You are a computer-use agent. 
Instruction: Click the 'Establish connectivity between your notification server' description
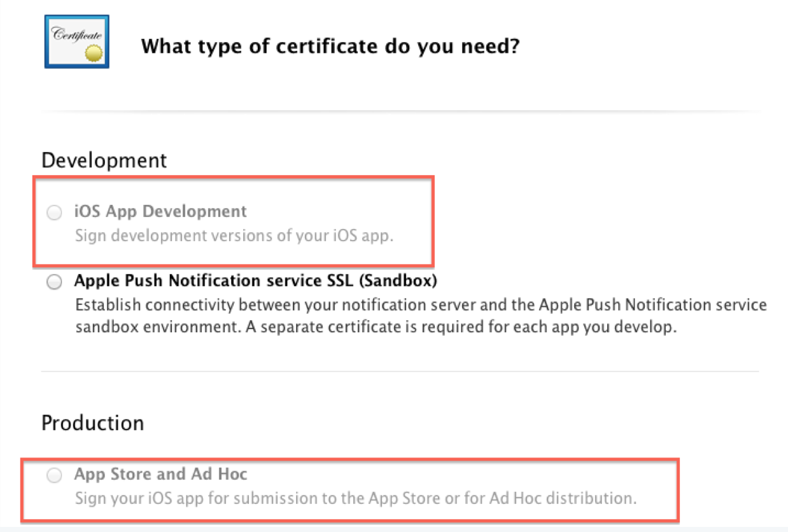point(421,316)
